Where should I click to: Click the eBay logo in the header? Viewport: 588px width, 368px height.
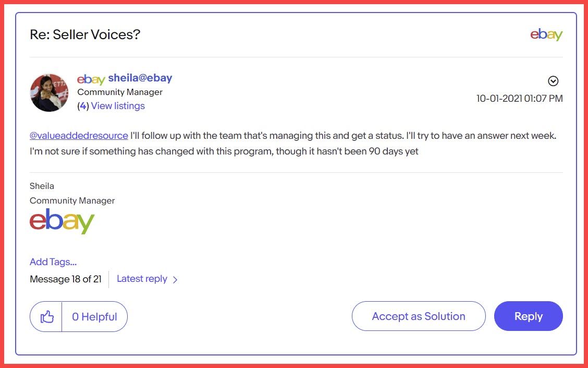546,34
